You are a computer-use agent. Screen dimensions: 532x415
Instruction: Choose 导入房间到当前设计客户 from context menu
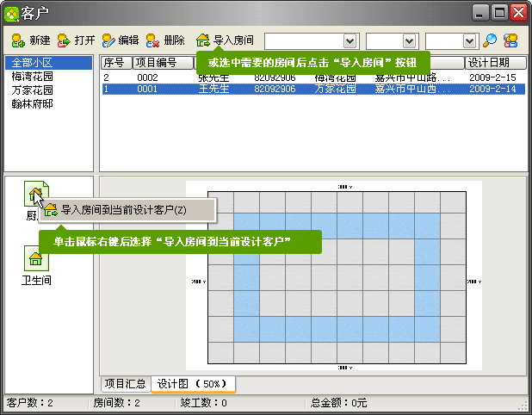pos(123,209)
